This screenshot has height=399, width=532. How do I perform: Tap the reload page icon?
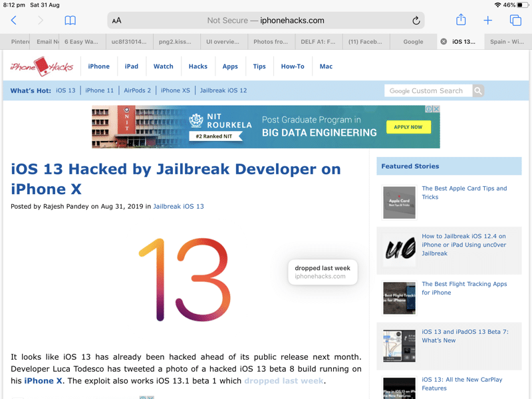[416, 21]
